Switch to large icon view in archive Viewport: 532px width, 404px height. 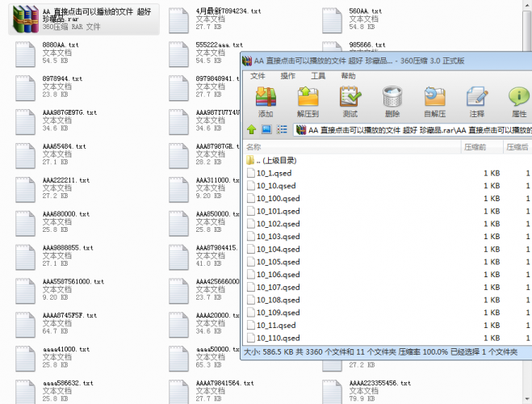266,129
